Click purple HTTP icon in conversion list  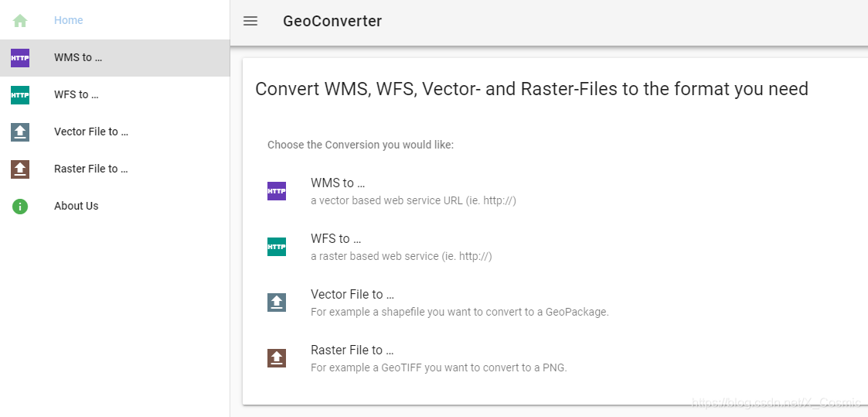[x=277, y=191]
